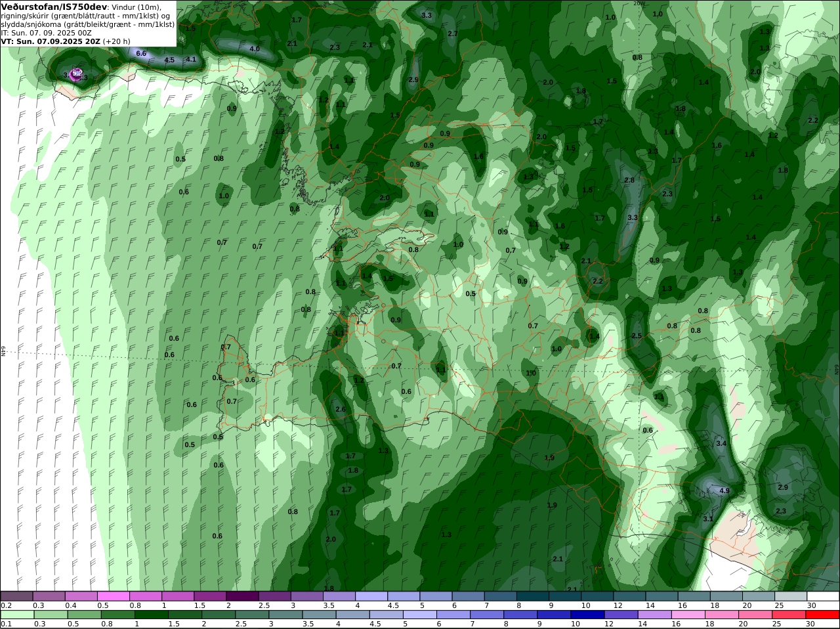Choose the bright pink 0.5 swatch in top legend row
The height and width of the screenshot is (629, 840).
[114, 596]
